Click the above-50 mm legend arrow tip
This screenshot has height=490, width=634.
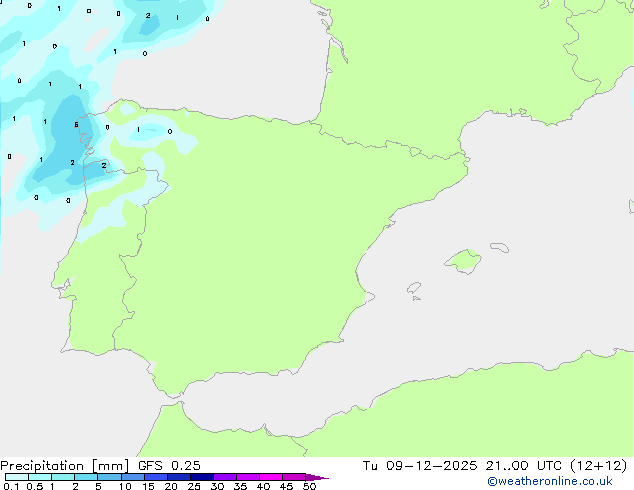click(x=317, y=477)
